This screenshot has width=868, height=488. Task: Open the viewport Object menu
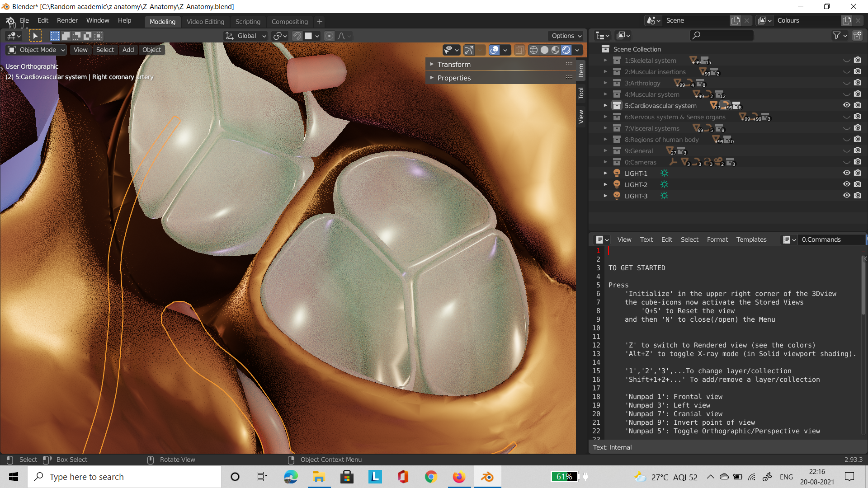(151, 50)
